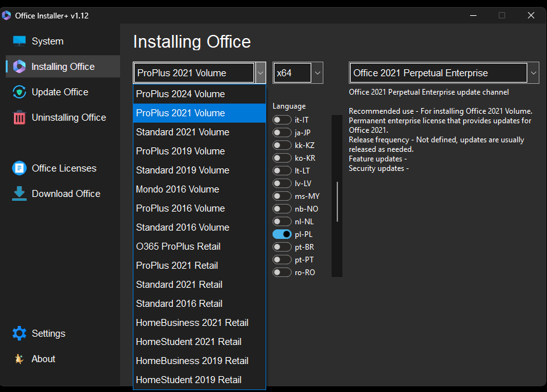This screenshot has height=392, width=547.
Task: Pick HomeBusiness 2019 Retail option
Action: (199, 361)
